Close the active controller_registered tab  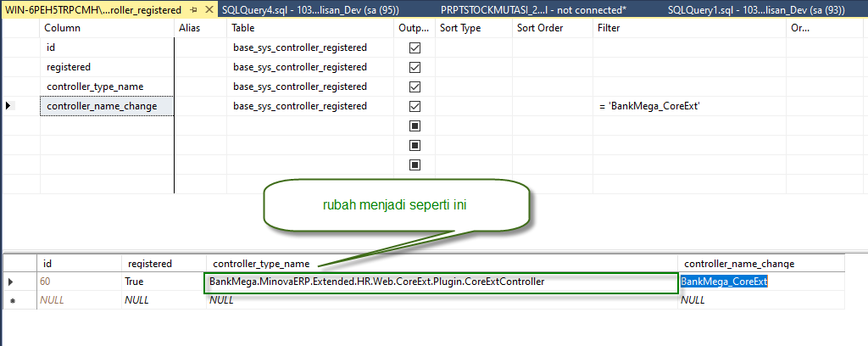tap(209, 9)
